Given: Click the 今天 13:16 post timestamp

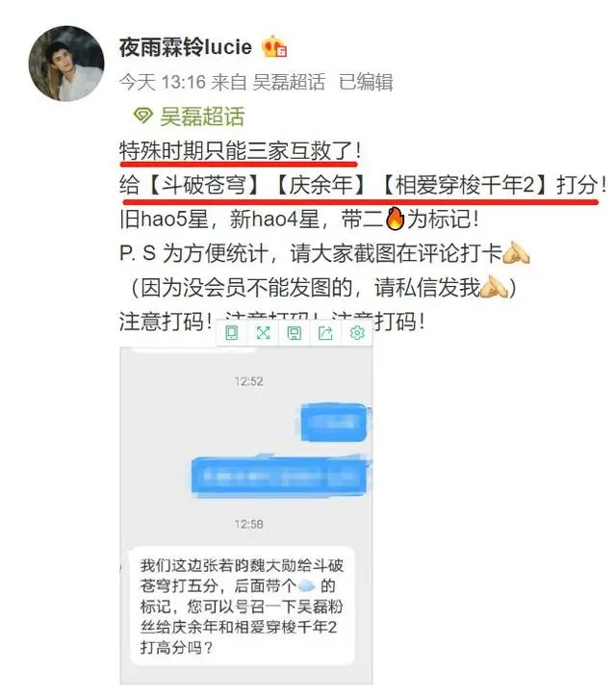Looking at the screenshot, I should [163, 82].
